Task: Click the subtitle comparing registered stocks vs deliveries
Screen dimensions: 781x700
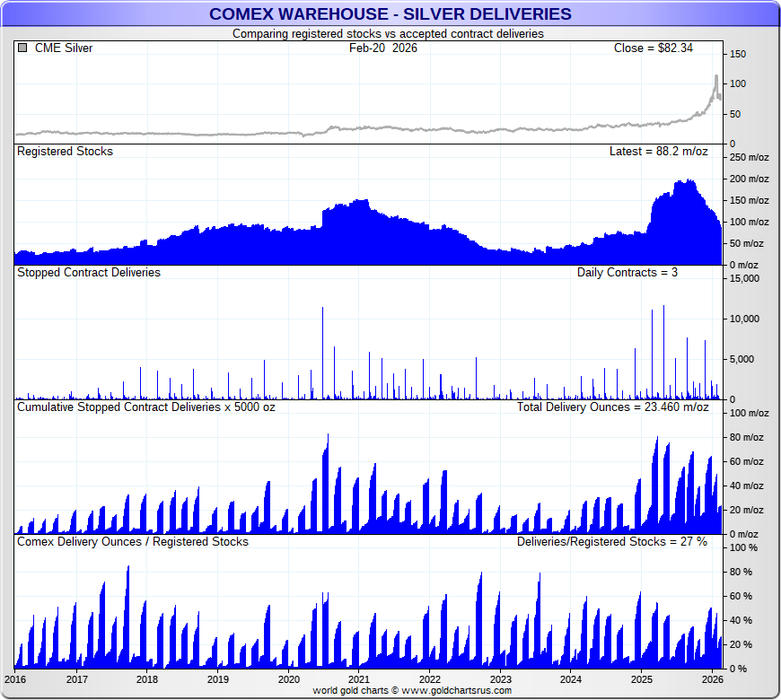Action: point(388,33)
